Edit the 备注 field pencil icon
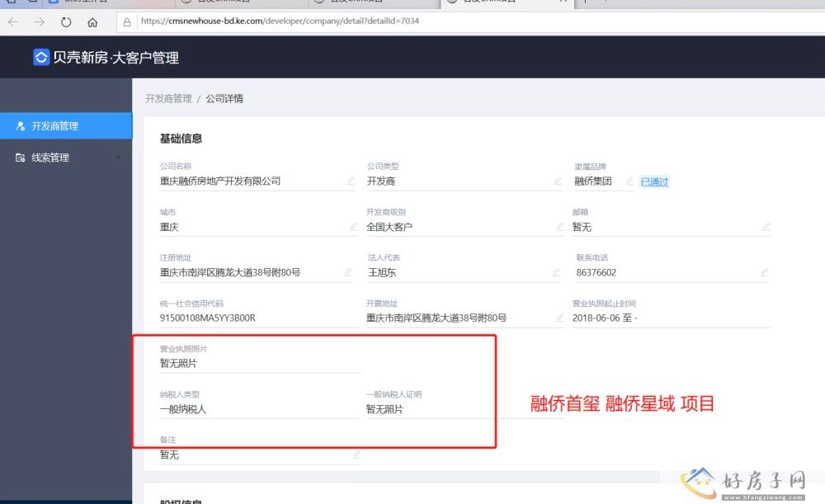825x504 pixels. tap(356, 455)
